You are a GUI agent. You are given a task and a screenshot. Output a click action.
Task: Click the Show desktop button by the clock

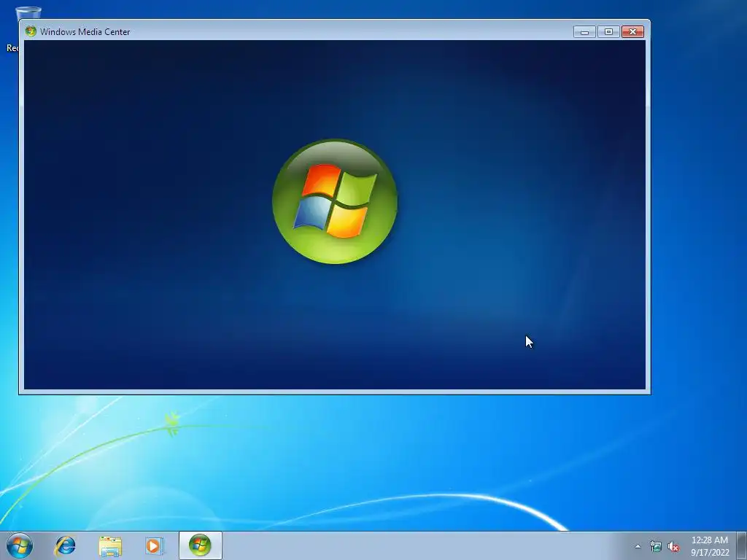[x=742, y=545]
